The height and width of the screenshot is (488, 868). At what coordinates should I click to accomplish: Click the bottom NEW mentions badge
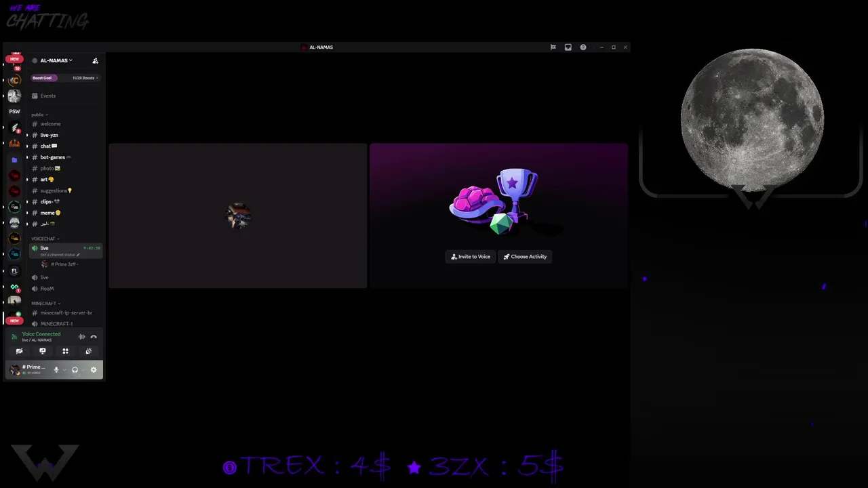coord(14,320)
